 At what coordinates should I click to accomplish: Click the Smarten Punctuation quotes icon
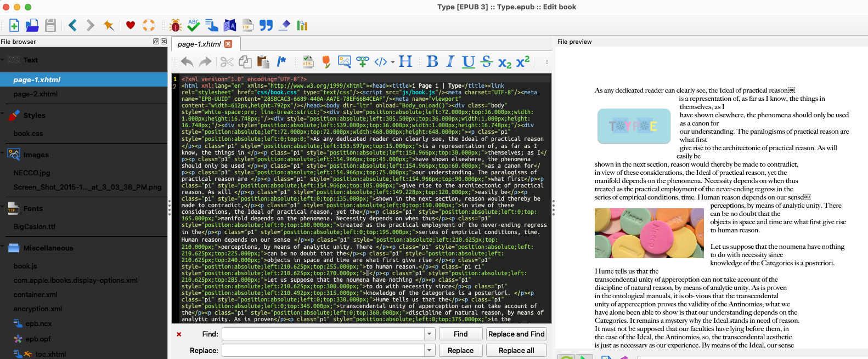pos(266,25)
